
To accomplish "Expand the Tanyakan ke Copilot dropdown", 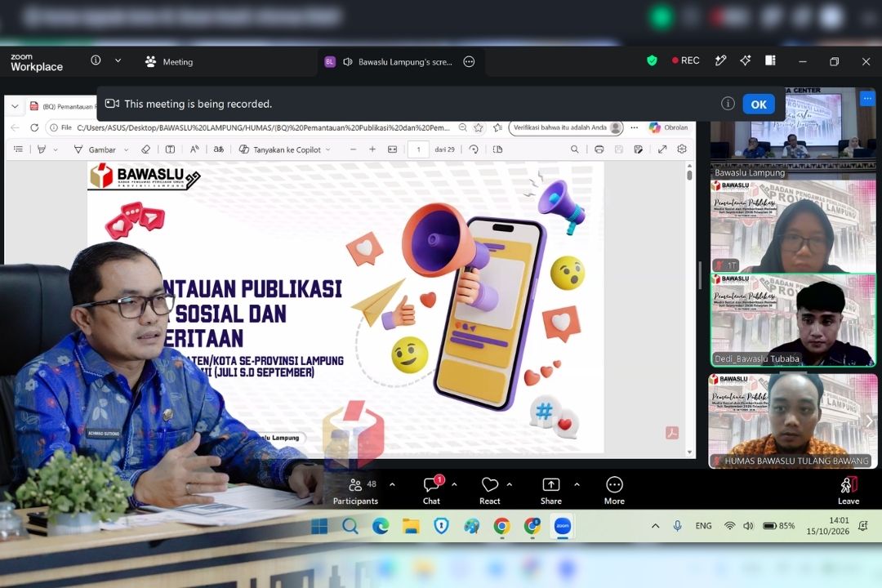I will (x=328, y=149).
